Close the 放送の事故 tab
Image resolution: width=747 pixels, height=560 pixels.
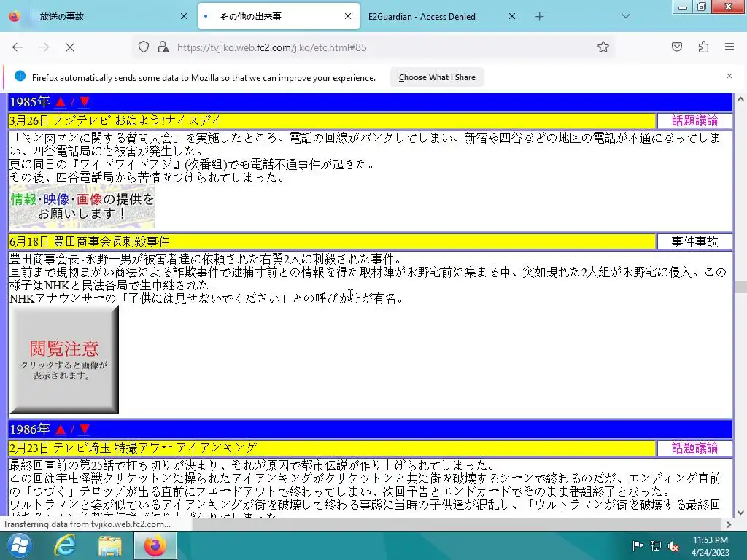pyautogui.click(x=184, y=16)
